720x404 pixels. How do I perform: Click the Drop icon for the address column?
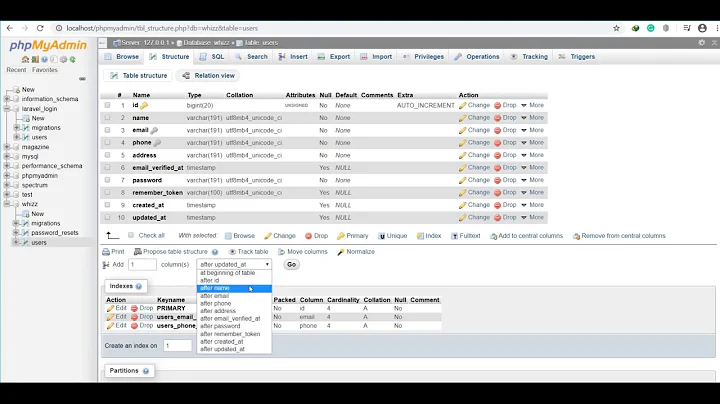pos(497,155)
